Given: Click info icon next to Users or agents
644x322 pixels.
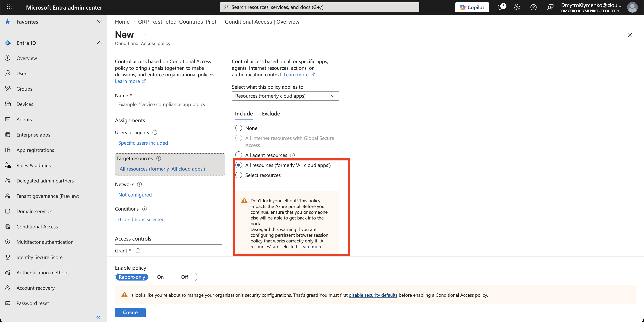Looking at the screenshot, I should 155,132.
